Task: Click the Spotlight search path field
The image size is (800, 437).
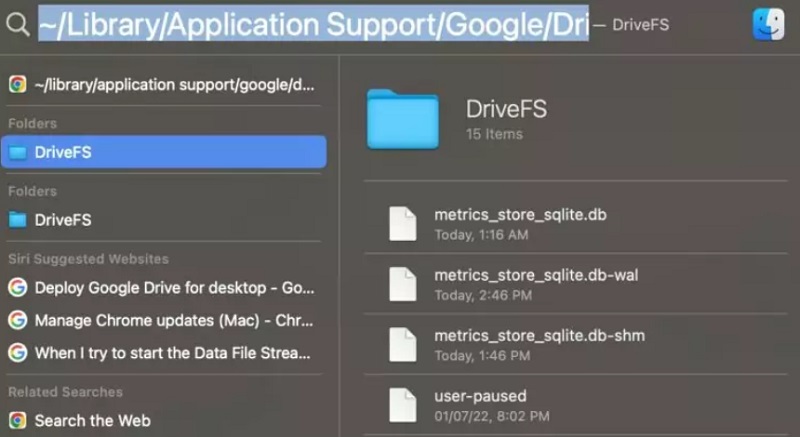Action: click(x=314, y=24)
